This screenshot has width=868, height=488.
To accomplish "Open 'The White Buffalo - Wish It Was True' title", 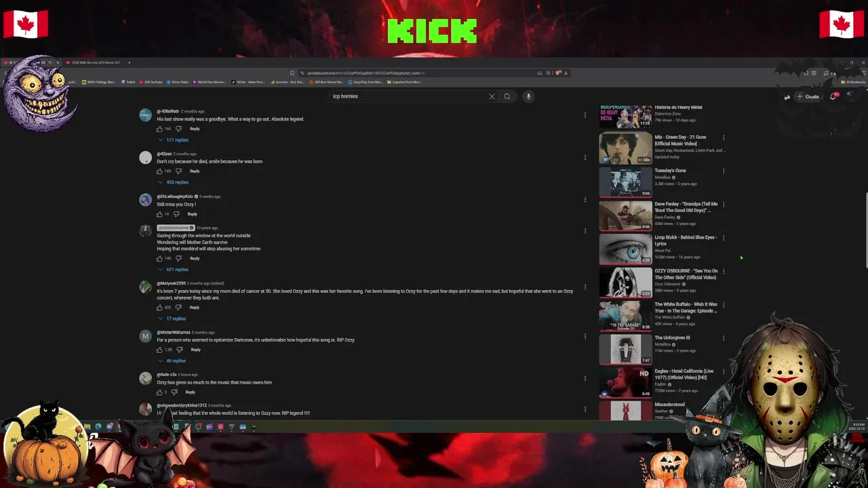I will pyautogui.click(x=686, y=308).
